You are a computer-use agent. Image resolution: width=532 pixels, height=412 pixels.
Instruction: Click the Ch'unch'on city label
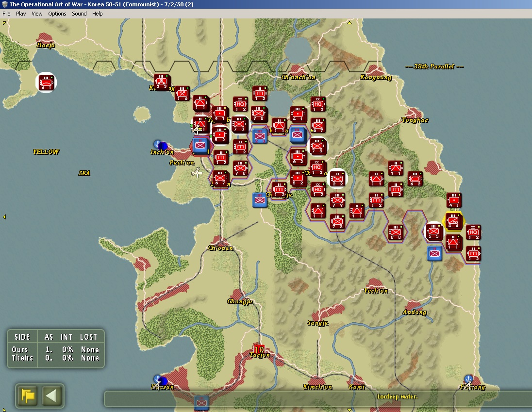pos(299,77)
